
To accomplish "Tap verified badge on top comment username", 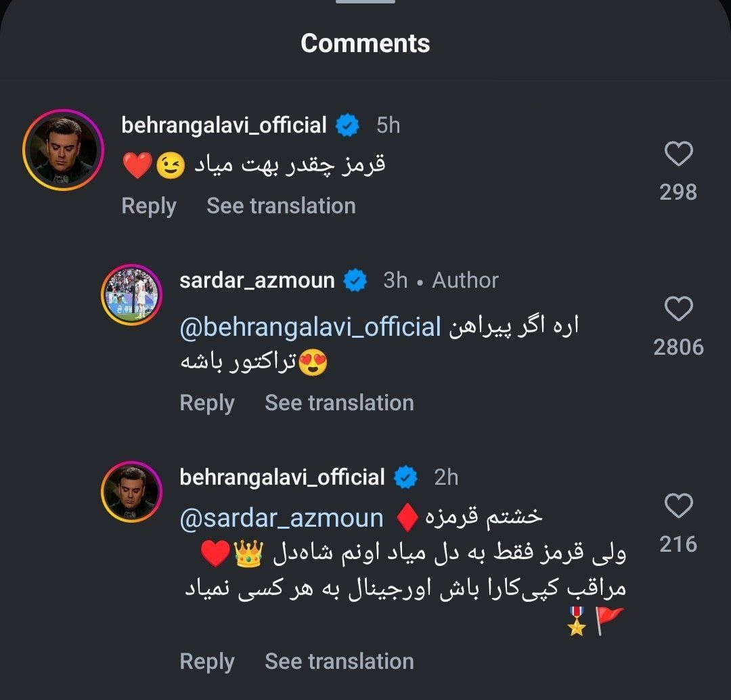I will pyautogui.click(x=348, y=126).
